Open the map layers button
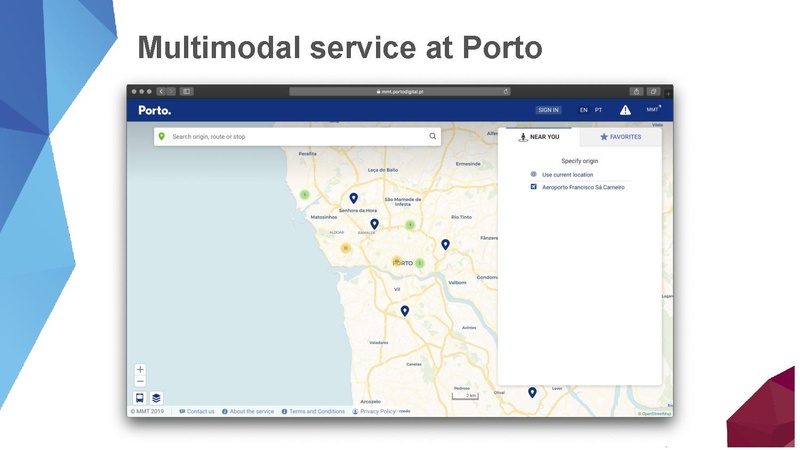 coord(156,398)
